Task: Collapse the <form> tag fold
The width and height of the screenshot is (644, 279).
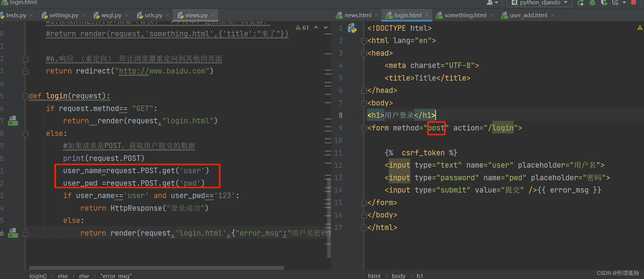Action: [x=364, y=128]
